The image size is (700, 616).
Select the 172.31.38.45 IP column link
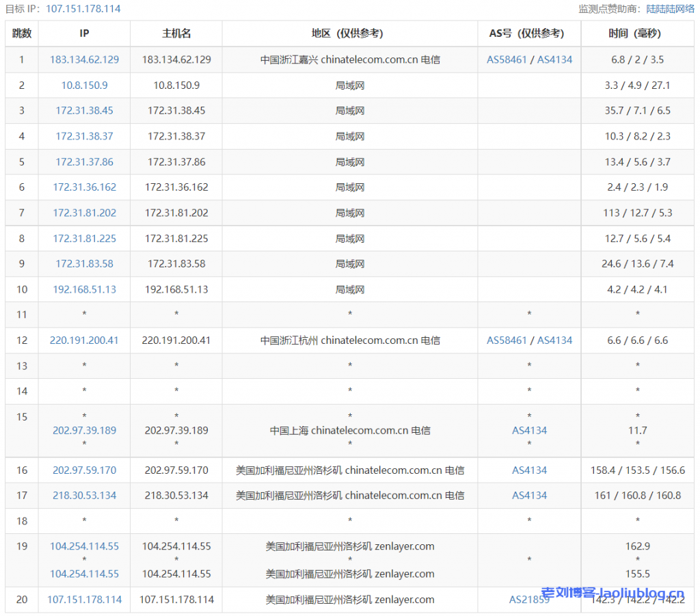click(84, 111)
